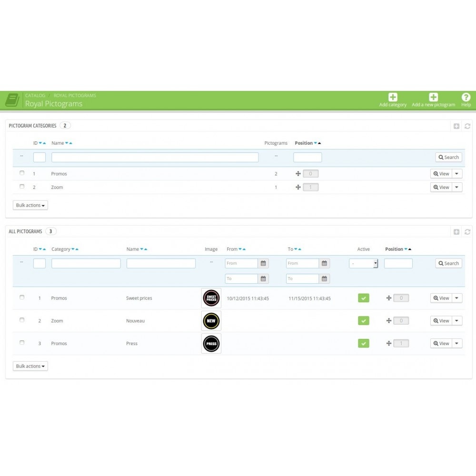Click the Add category plus icon
This screenshot has width=476, height=476.
(x=393, y=97)
